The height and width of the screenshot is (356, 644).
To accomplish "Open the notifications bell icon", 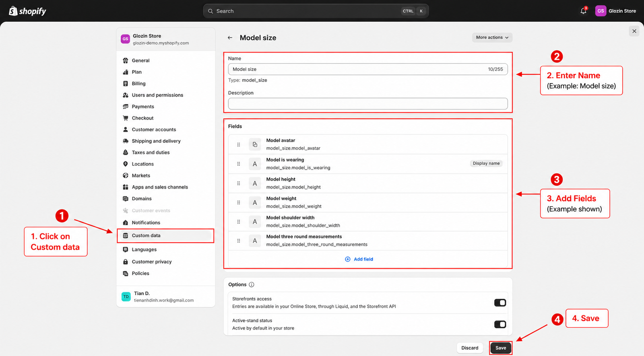I will (583, 11).
